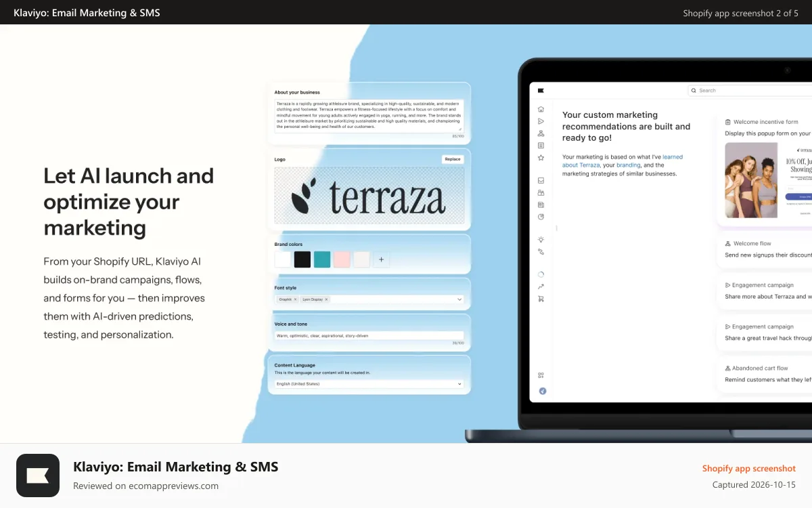Screen dimensions: 812x508
Task: Open the Audience people icon in sidebar
Action: (541, 193)
